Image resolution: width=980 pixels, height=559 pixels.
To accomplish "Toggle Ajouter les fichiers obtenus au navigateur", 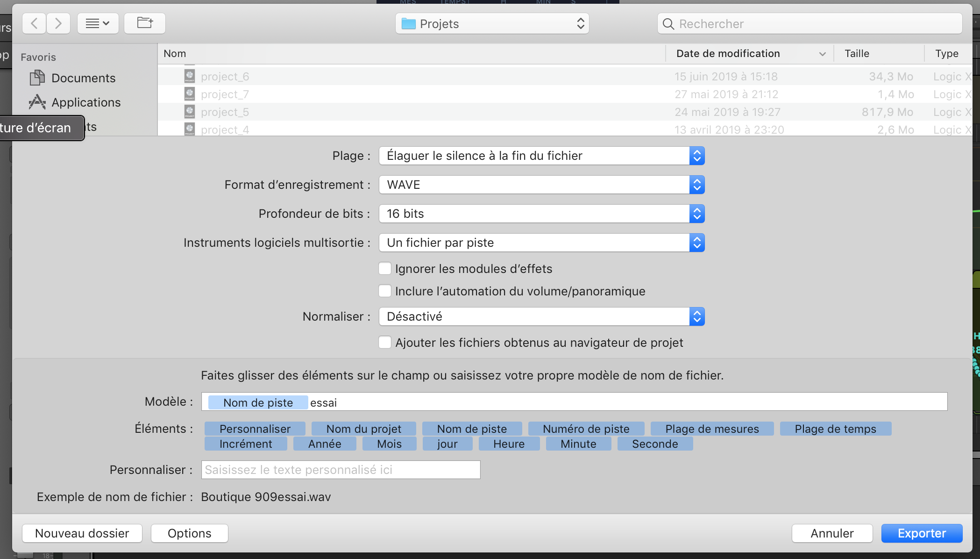I will tap(385, 342).
